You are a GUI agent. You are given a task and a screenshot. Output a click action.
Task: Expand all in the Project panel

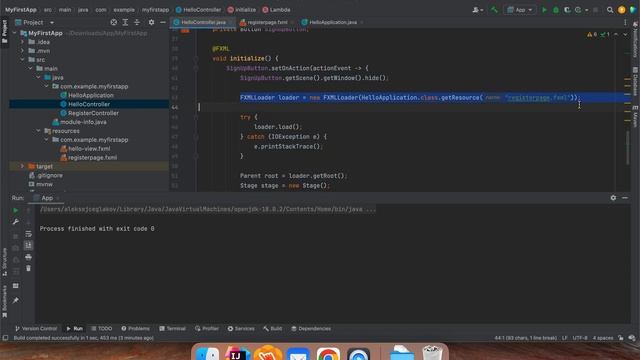(125, 22)
